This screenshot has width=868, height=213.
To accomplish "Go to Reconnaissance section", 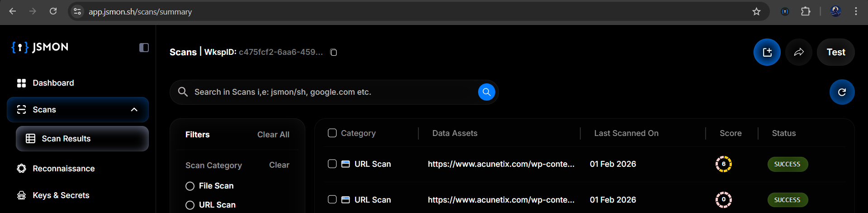I will click(63, 169).
